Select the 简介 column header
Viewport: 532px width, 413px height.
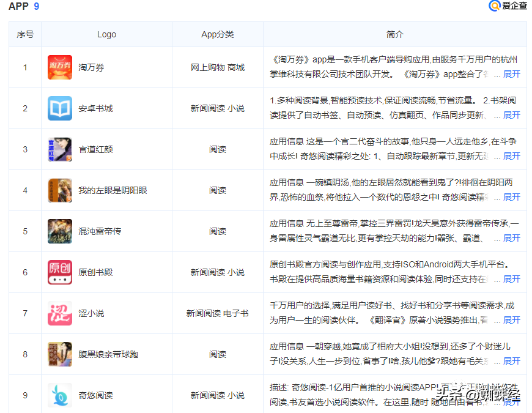click(x=395, y=34)
